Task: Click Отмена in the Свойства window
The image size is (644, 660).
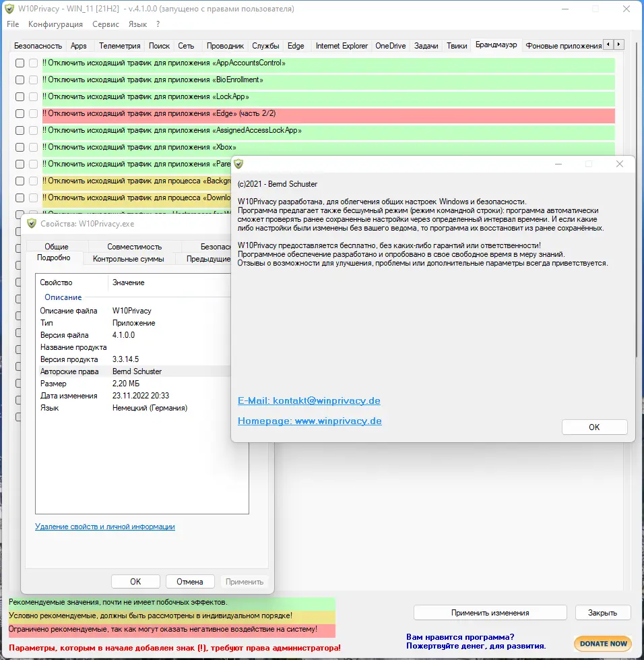Action: tap(190, 582)
